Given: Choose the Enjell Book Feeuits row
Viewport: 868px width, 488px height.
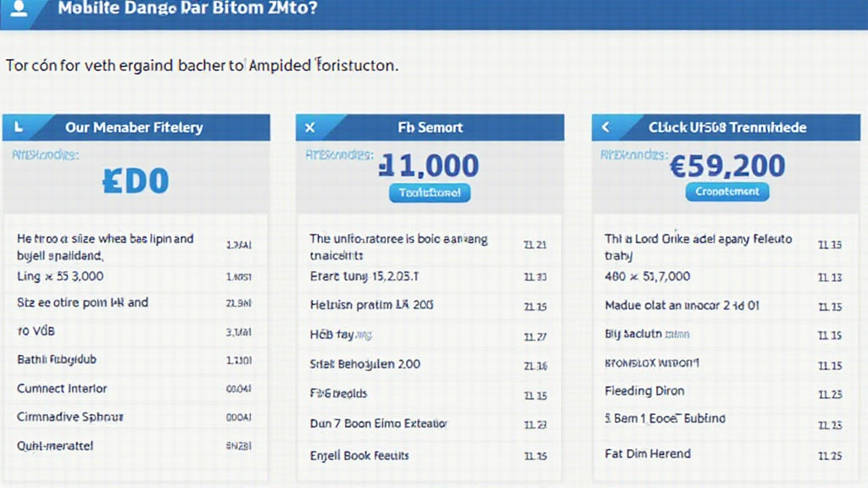Looking at the screenshot, I should point(359,455).
